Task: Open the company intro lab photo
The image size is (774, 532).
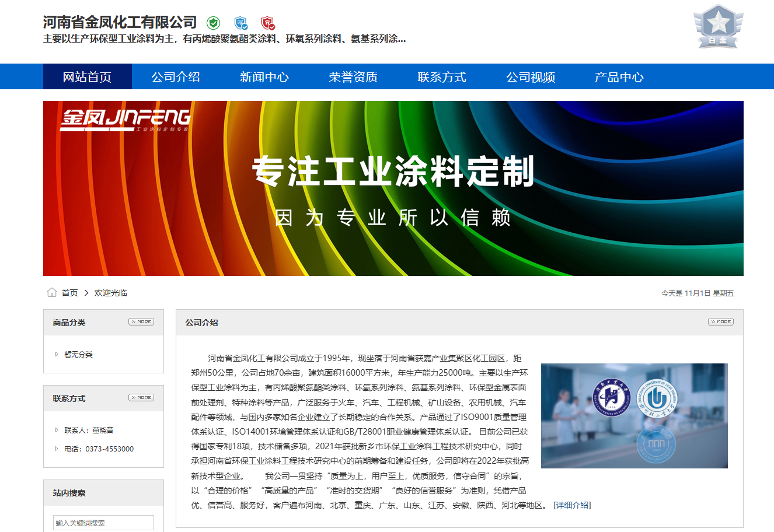Action: 634,415
